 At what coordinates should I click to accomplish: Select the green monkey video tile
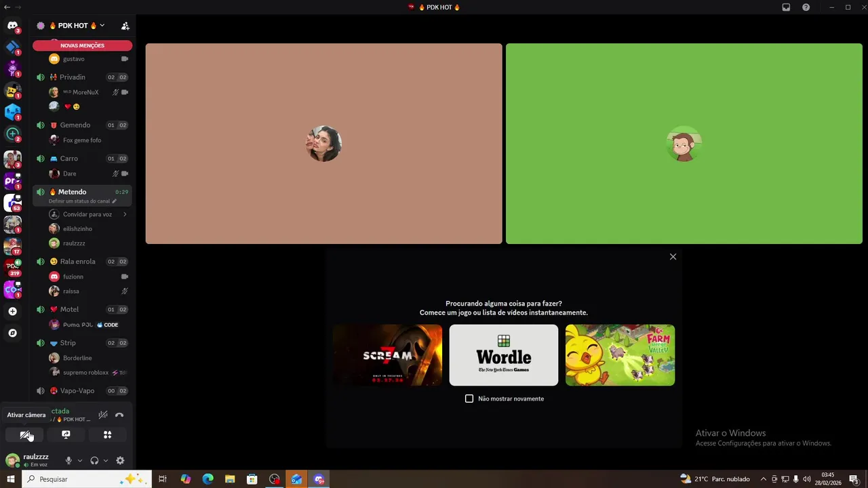[x=684, y=144]
